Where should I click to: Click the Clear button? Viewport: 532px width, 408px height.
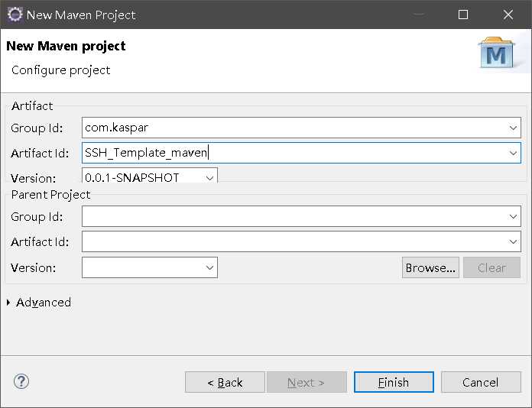click(x=491, y=267)
